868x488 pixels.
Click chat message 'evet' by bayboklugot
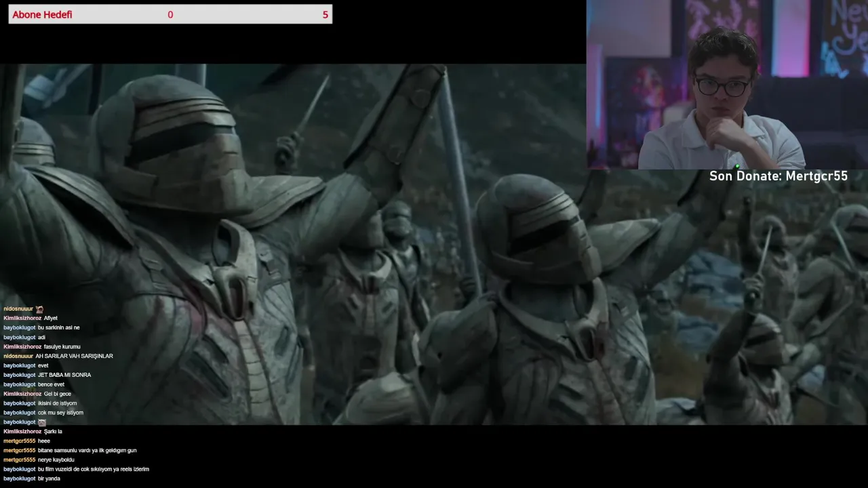pos(43,365)
